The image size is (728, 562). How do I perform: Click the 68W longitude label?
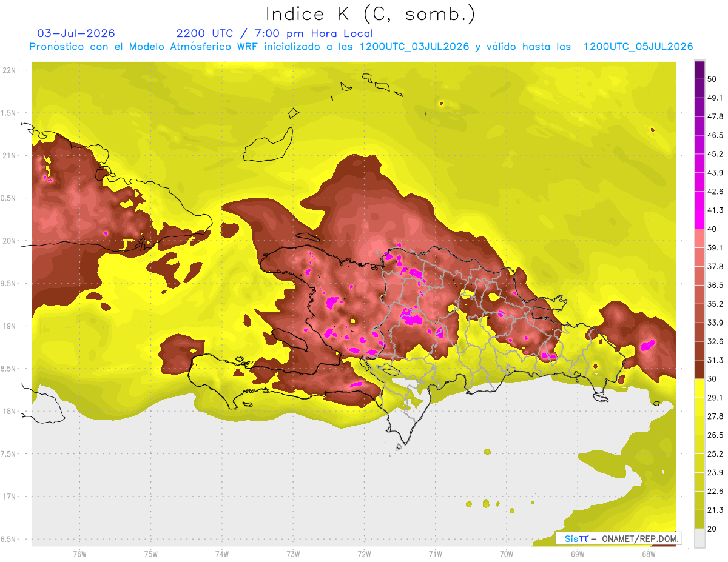[x=648, y=554]
